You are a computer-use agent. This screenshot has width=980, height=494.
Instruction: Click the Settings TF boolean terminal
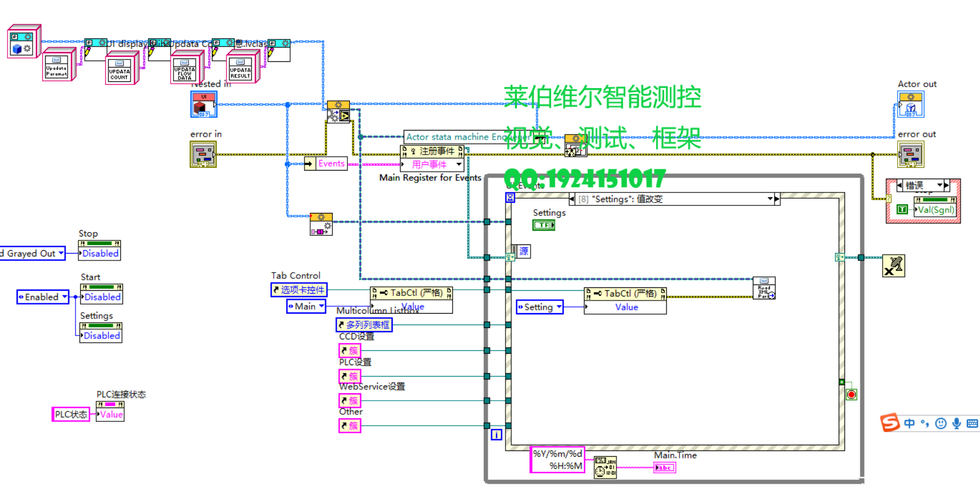click(544, 225)
